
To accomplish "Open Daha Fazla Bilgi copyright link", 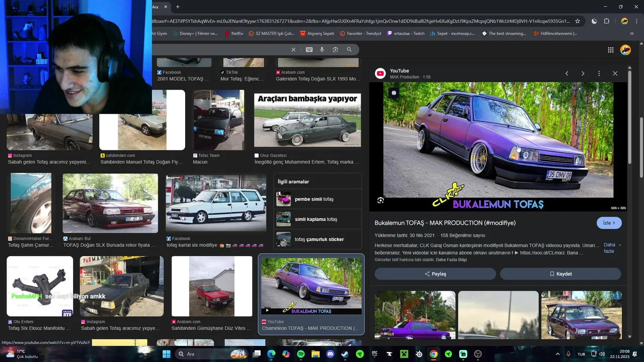I will tap(451, 260).
